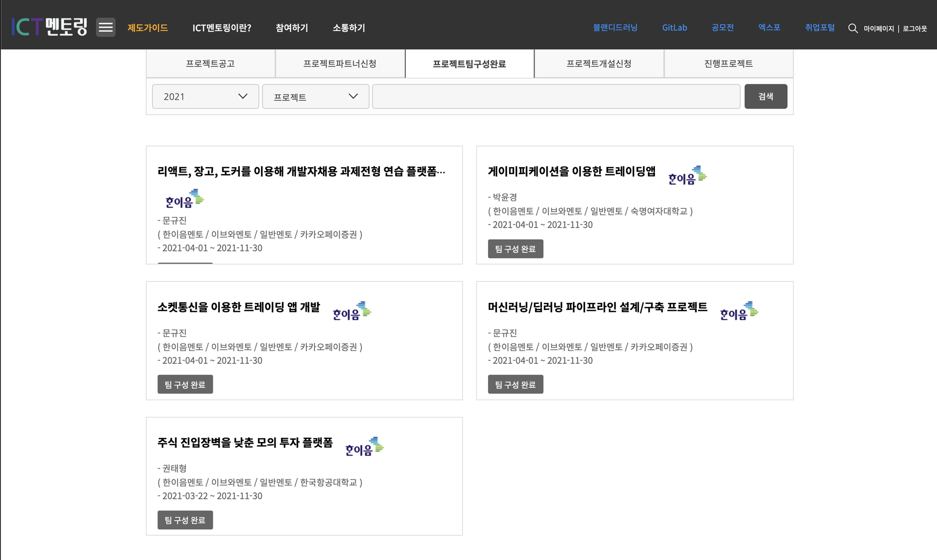Screen dimensions: 937x560
Task: Click the GitLab link in header
Action: 674,28
